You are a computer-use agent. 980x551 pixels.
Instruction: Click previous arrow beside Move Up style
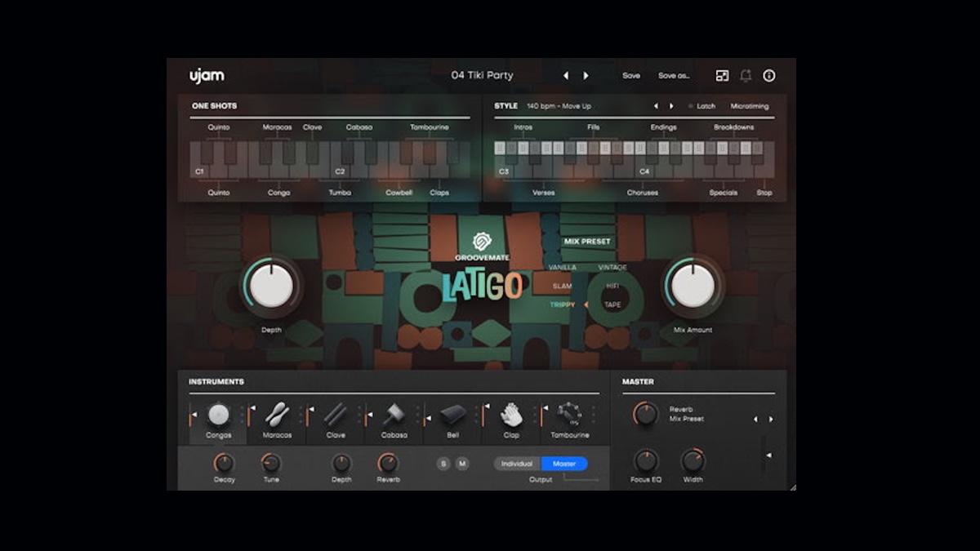(x=657, y=105)
